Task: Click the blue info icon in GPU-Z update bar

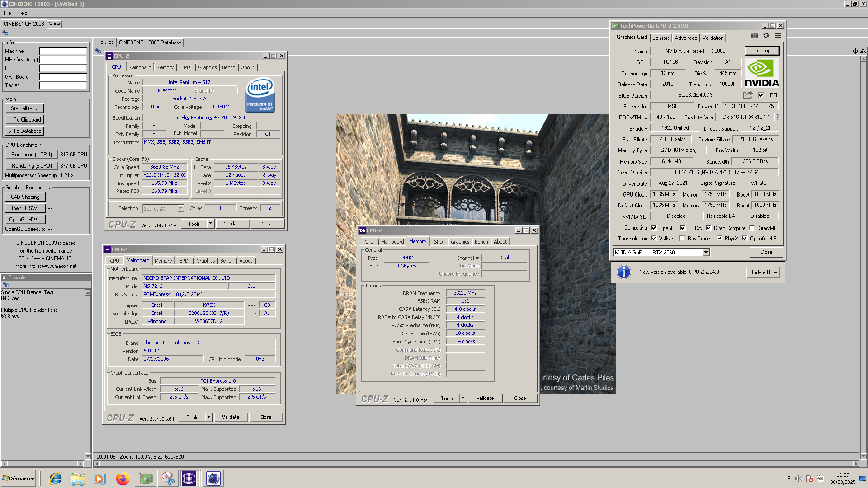Action: (x=623, y=272)
